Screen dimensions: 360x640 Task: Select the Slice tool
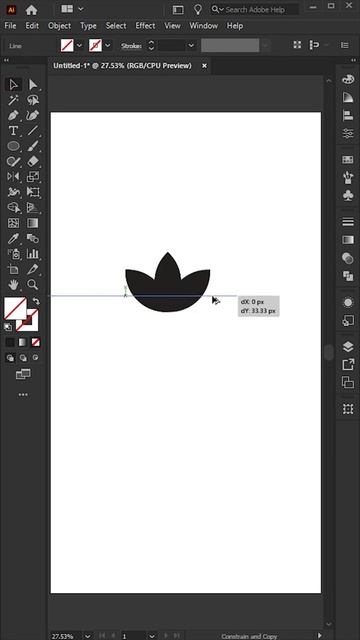pyautogui.click(x=33, y=269)
